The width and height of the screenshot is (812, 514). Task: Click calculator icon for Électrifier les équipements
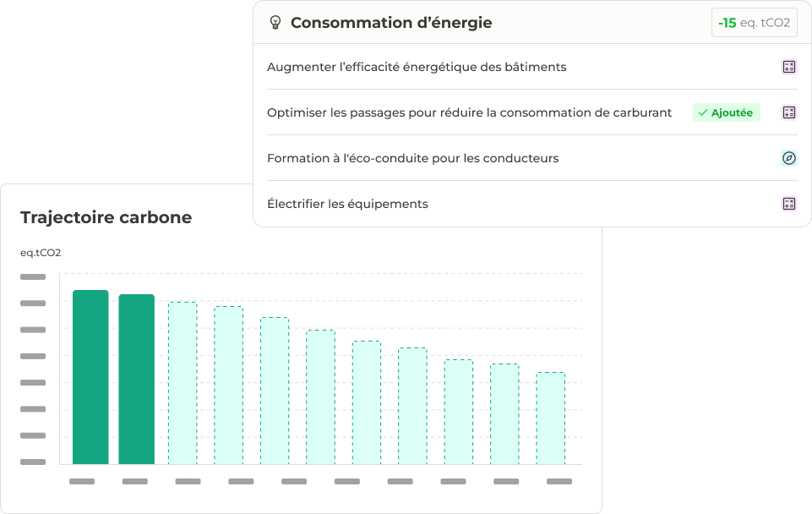(x=789, y=204)
